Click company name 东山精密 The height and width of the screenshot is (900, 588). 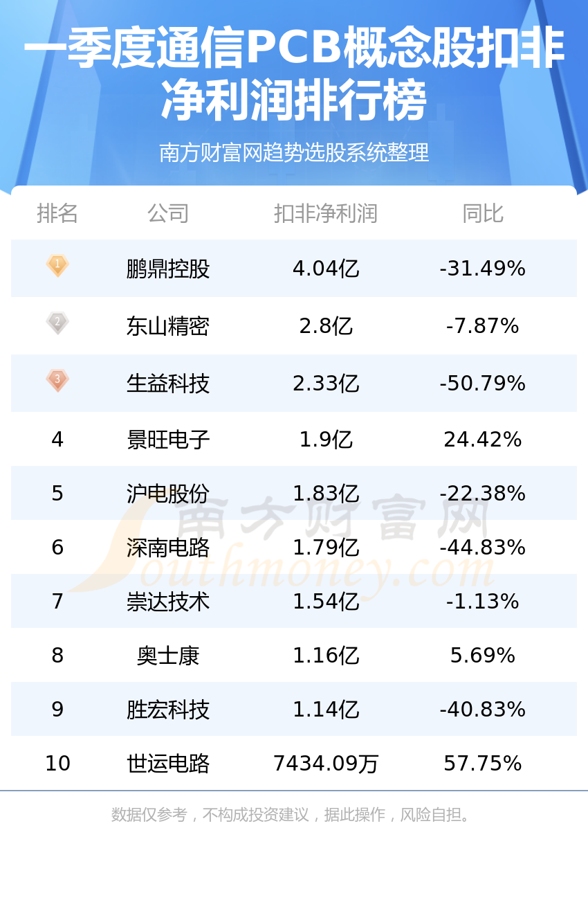168,326
